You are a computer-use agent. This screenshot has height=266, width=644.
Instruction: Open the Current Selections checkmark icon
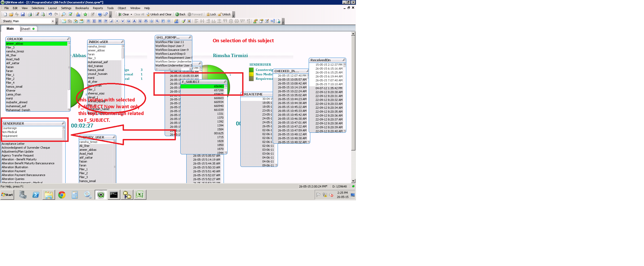70,14
